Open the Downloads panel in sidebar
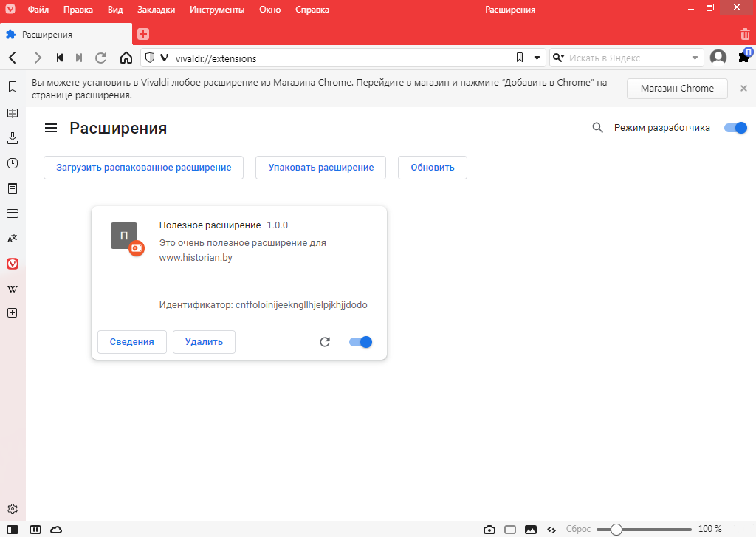Screen dimensions: 756x537 pos(13,138)
